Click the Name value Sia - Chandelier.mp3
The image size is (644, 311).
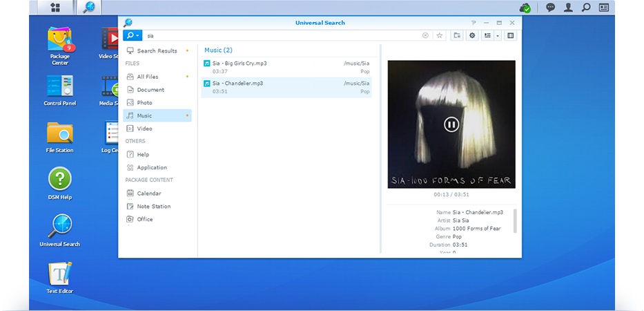coord(478,212)
